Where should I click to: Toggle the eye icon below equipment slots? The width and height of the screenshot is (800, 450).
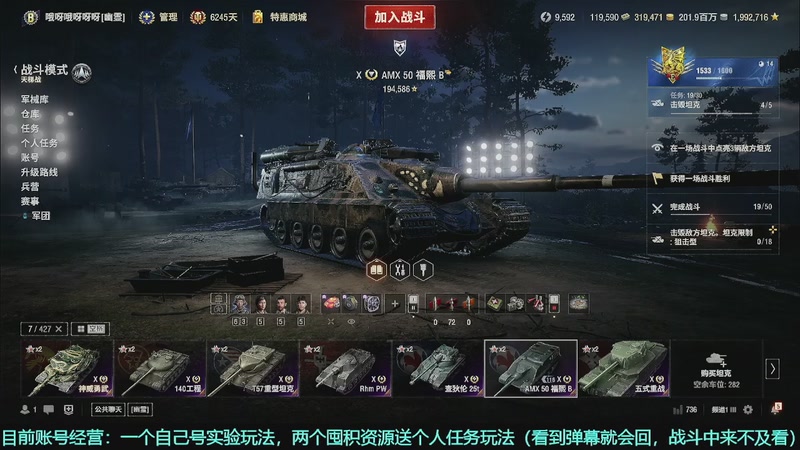(351, 322)
